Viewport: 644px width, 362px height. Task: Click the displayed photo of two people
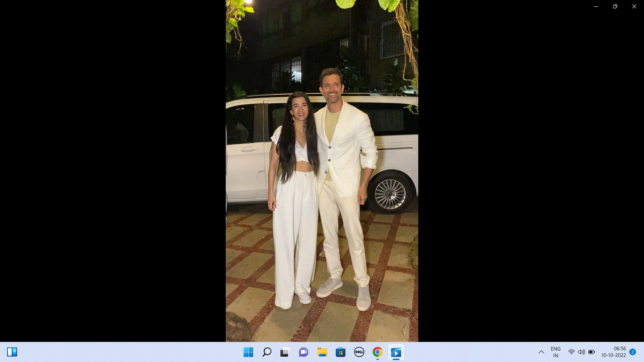[322, 171]
